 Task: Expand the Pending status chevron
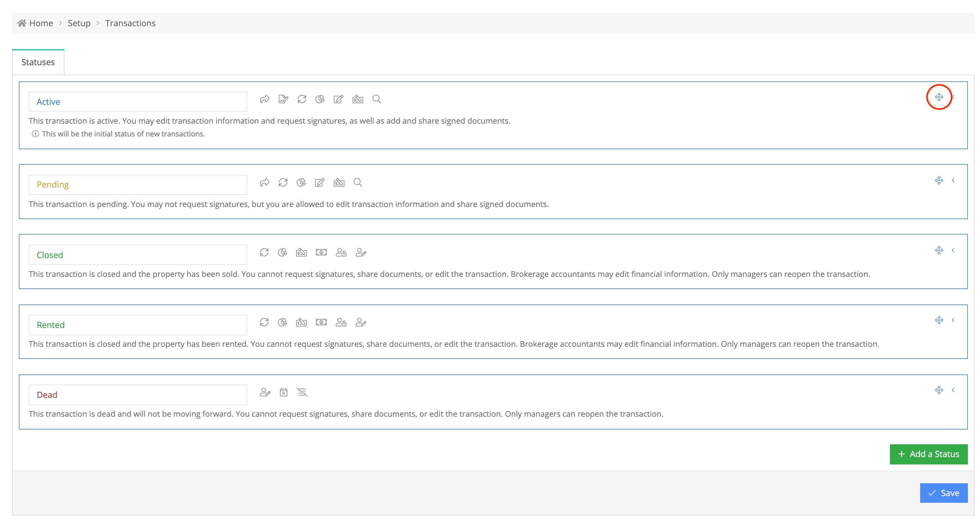pyautogui.click(x=953, y=180)
